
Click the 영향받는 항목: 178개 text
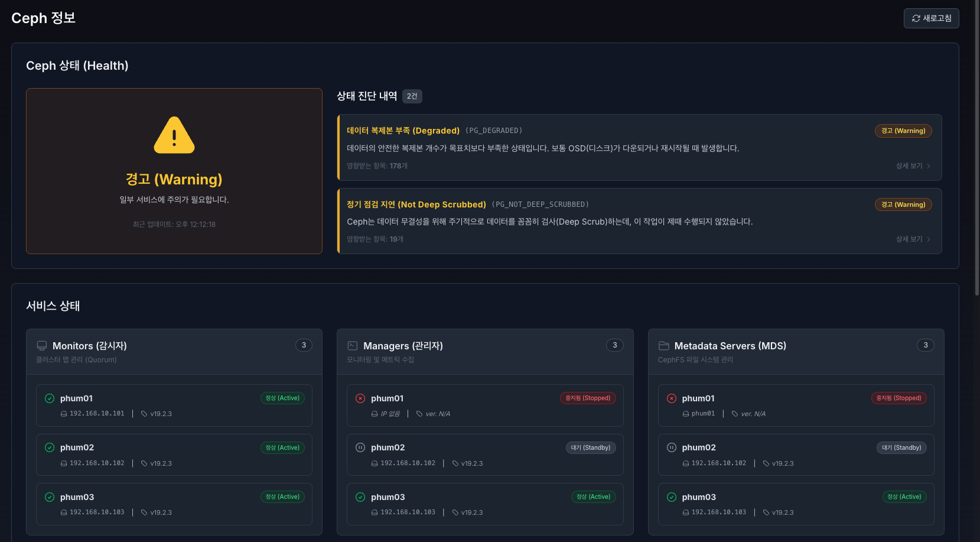point(377,166)
